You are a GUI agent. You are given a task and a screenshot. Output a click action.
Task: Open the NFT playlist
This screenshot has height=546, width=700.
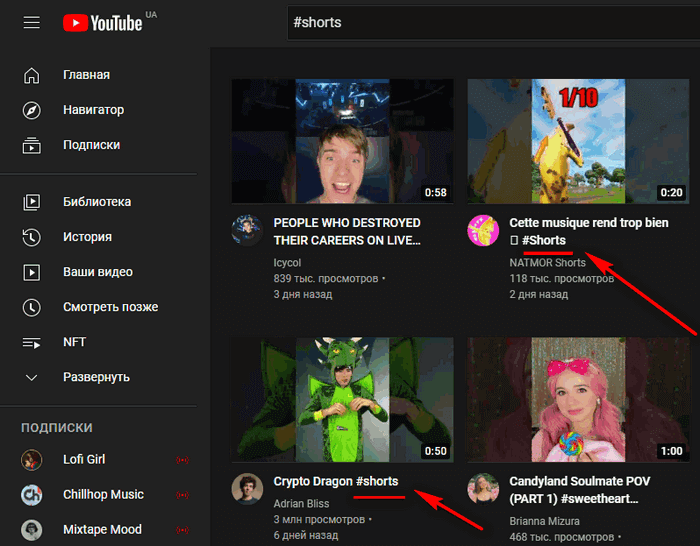75,342
